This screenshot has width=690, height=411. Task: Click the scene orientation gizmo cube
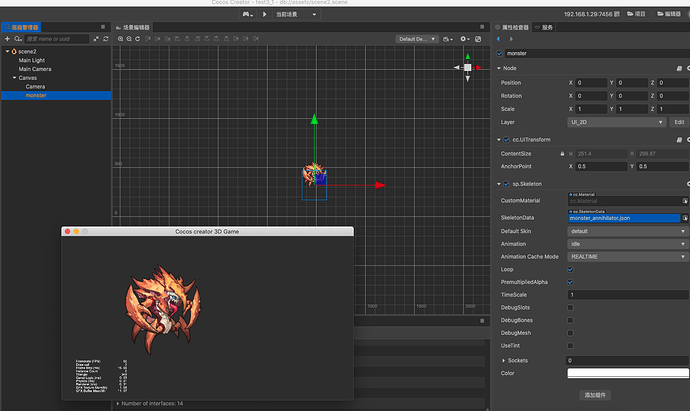[x=467, y=67]
